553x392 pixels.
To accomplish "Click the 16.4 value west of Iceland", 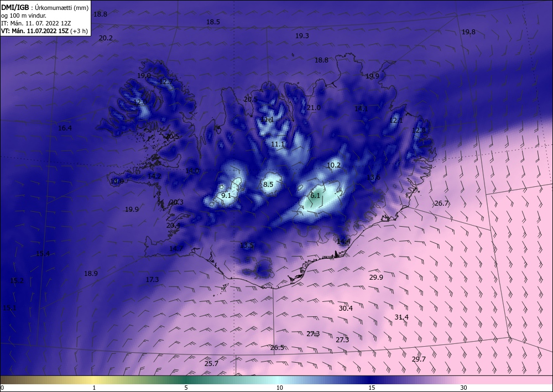I will pos(65,128).
